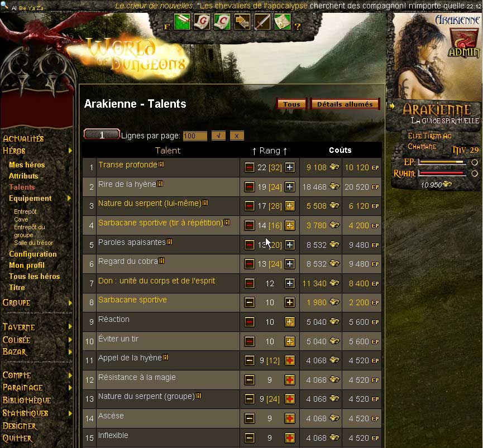Expand the Taverne submenu arrow
The image size is (483, 448).
[70, 326]
